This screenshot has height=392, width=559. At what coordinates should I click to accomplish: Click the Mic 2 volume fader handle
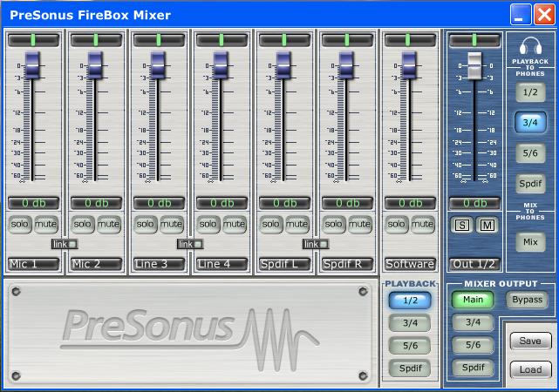point(95,65)
